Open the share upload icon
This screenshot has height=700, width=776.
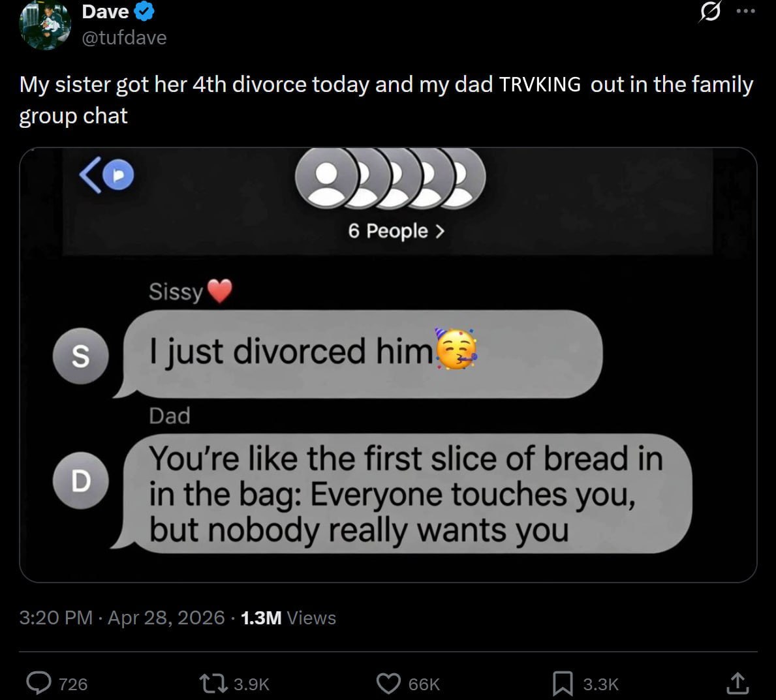(x=737, y=683)
